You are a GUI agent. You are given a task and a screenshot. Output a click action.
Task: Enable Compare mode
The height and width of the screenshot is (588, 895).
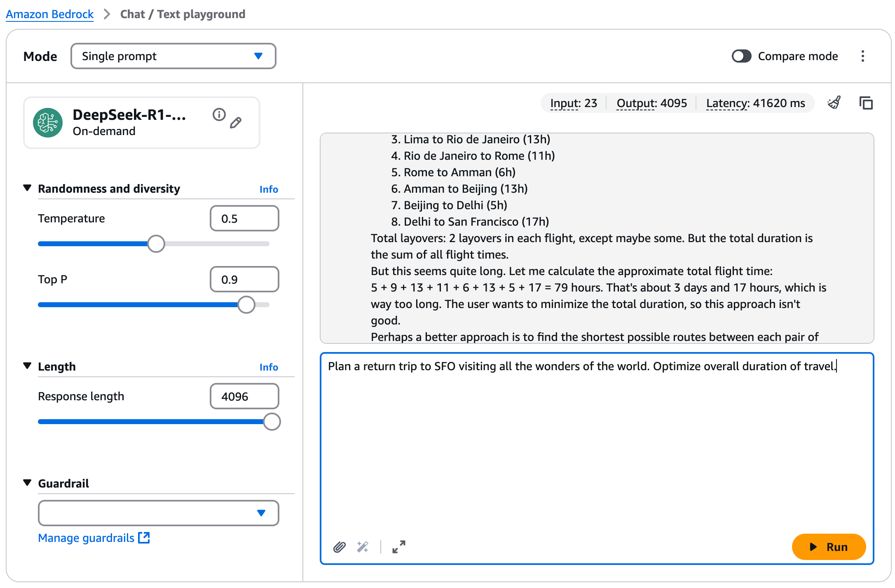click(x=741, y=56)
